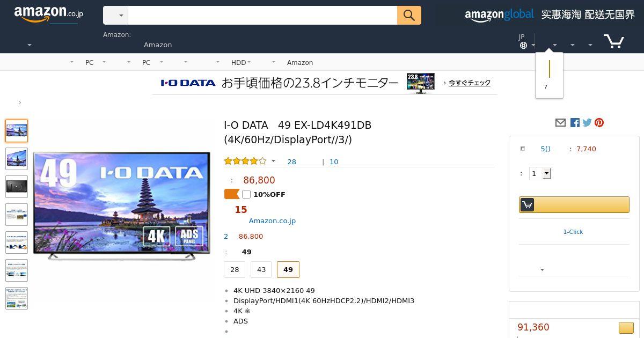Select the 28 size option
Image resolution: width=644 pixels, height=338 pixels.
(x=235, y=270)
